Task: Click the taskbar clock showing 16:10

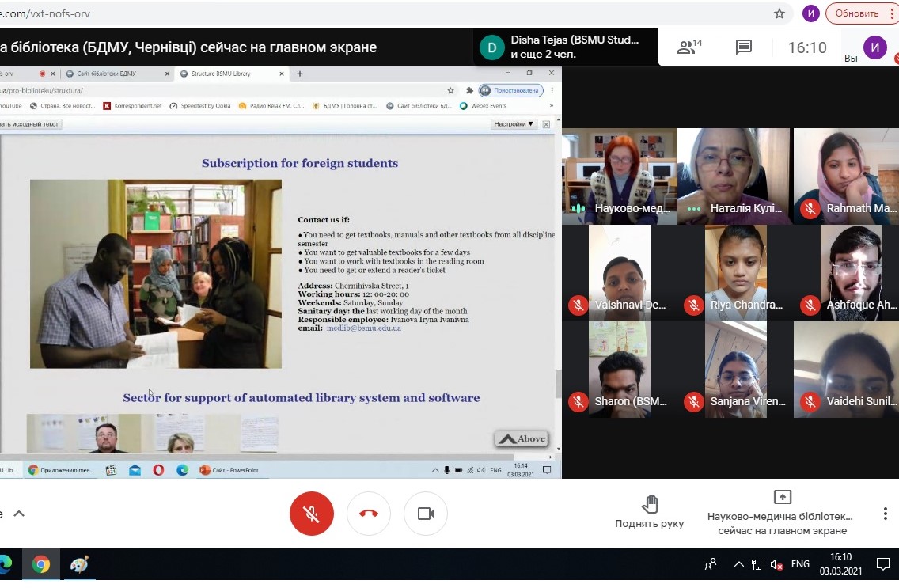Action: (840, 564)
